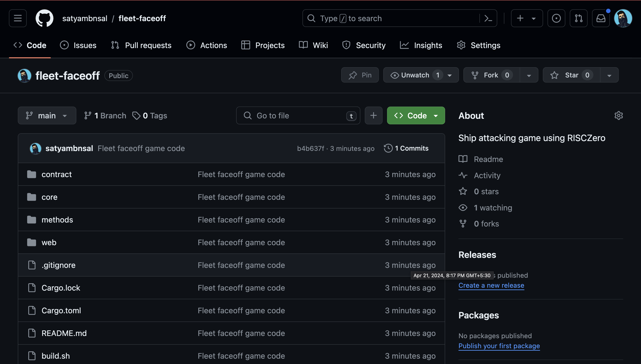Pin the fleet-faceoff repository
This screenshot has height=364, width=641.
[360, 75]
